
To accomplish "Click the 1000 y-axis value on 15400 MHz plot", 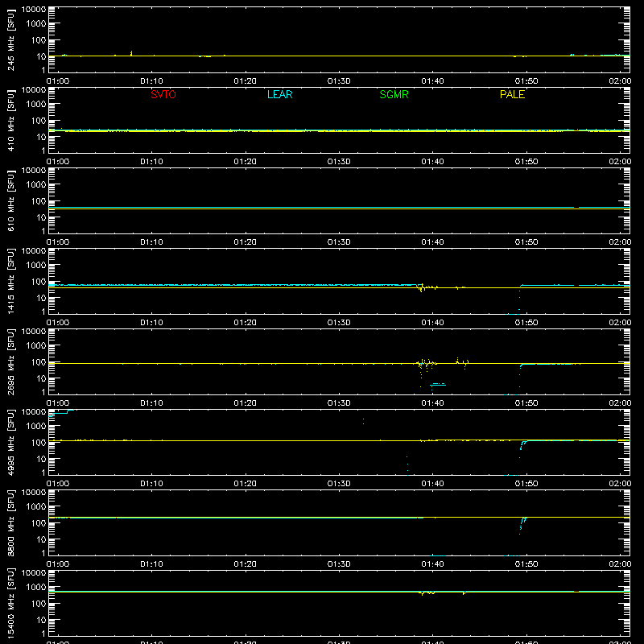I will (36, 588).
